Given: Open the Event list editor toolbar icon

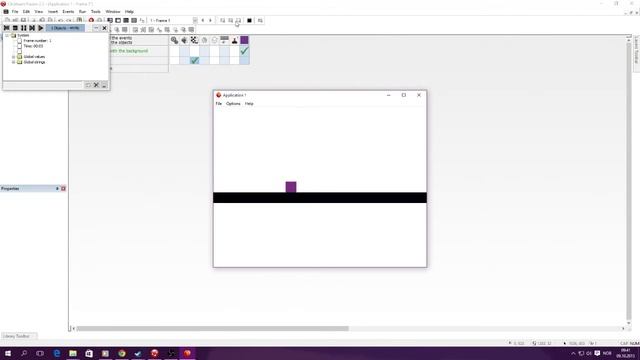Looking at the screenshot, I should (x=134, y=20).
